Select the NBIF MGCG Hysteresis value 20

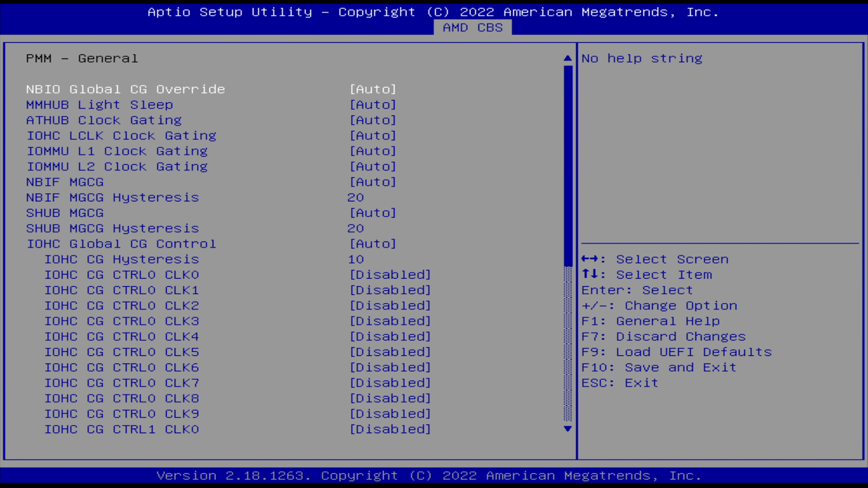tap(356, 198)
